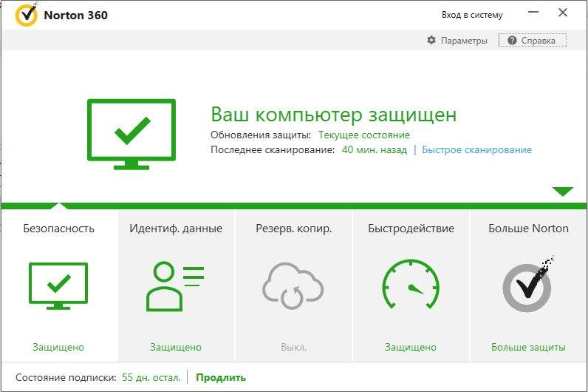
Task: Click Больше защиты label
Action: pyautogui.click(x=528, y=348)
